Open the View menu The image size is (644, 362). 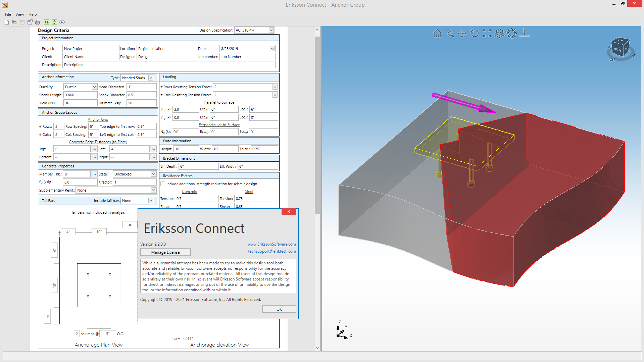(x=20, y=14)
